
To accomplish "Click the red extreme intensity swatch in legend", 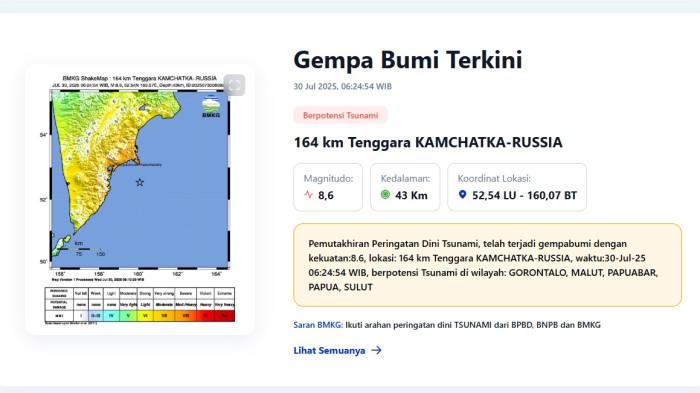I will point(225,316).
